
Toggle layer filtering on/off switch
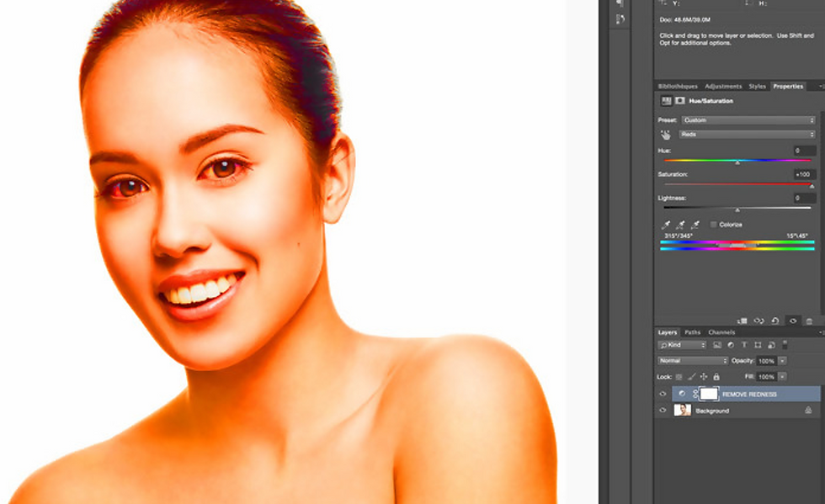[785, 345]
